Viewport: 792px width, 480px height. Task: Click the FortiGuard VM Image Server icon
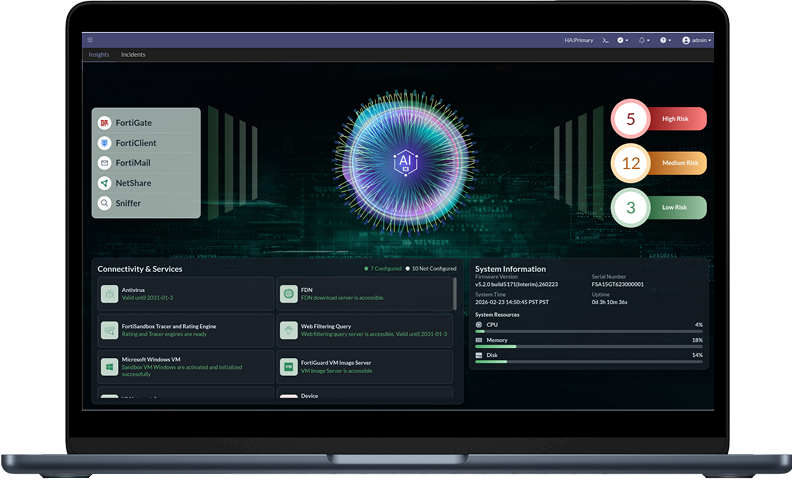[x=288, y=366]
